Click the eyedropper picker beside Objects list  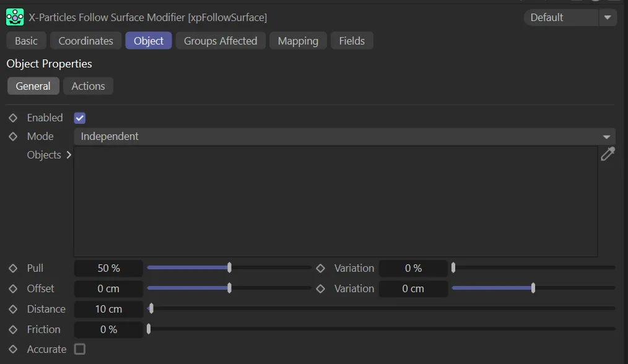[x=608, y=154]
